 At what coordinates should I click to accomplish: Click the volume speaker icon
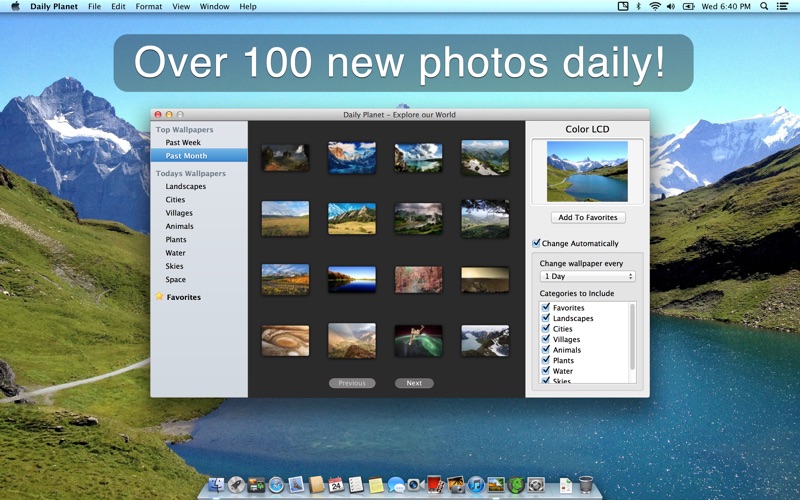point(671,6)
